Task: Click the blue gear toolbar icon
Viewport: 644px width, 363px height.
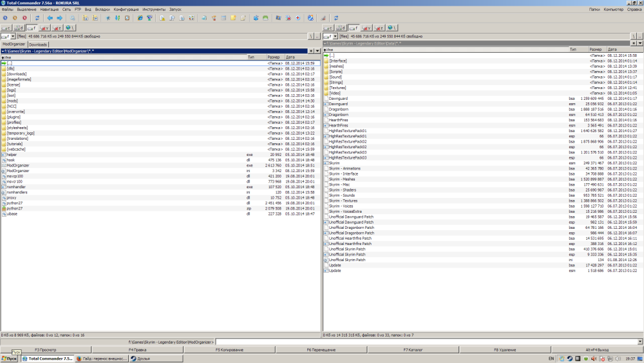Action: point(5,18)
